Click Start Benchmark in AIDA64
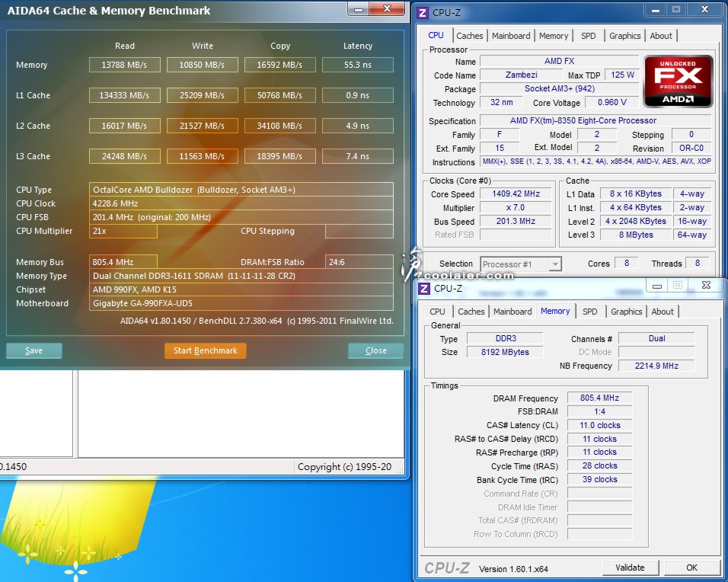This screenshot has height=582, width=728. [205, 350]
